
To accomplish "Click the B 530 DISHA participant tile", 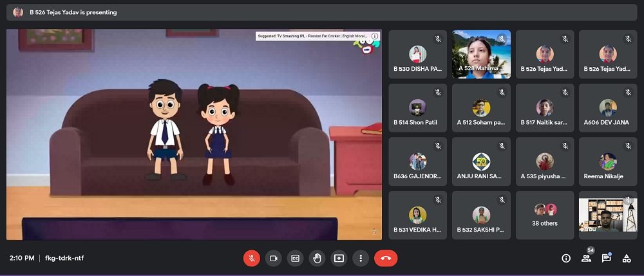I will pos(417,54).
